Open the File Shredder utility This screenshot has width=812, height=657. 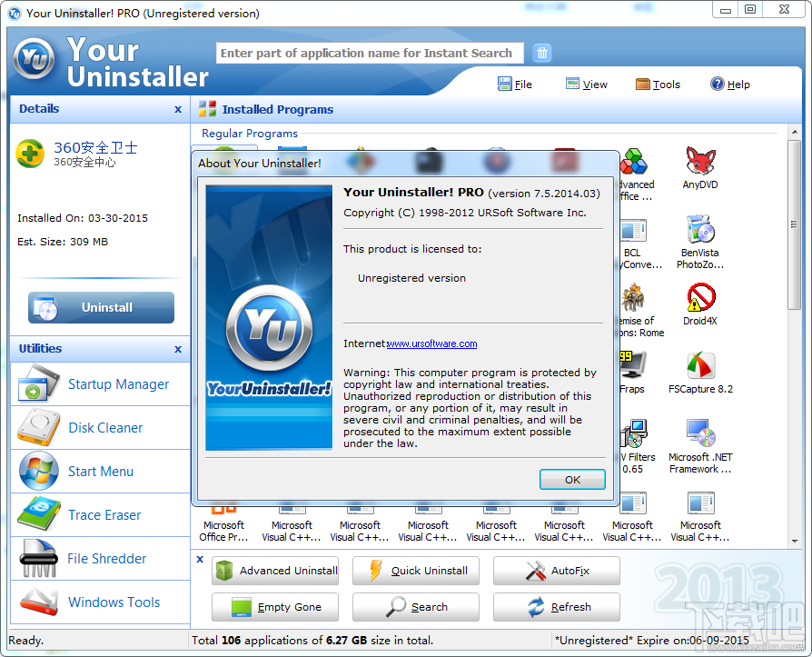pos(101,558)
